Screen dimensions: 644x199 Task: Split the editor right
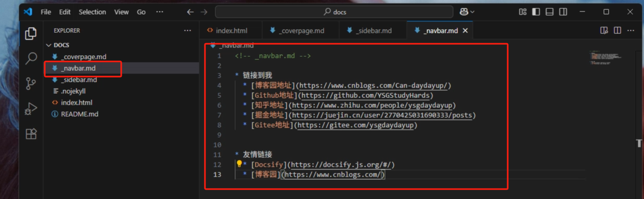[x=617, y=31]
